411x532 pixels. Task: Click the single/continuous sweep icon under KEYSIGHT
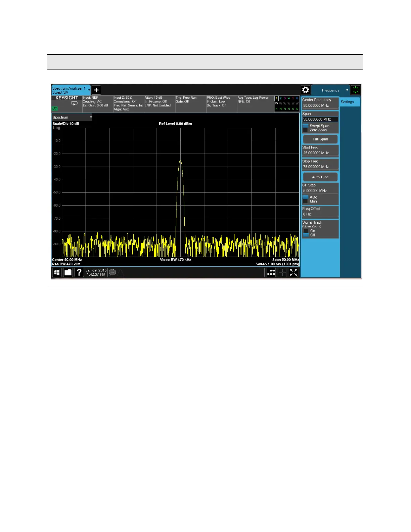point(74,103)
